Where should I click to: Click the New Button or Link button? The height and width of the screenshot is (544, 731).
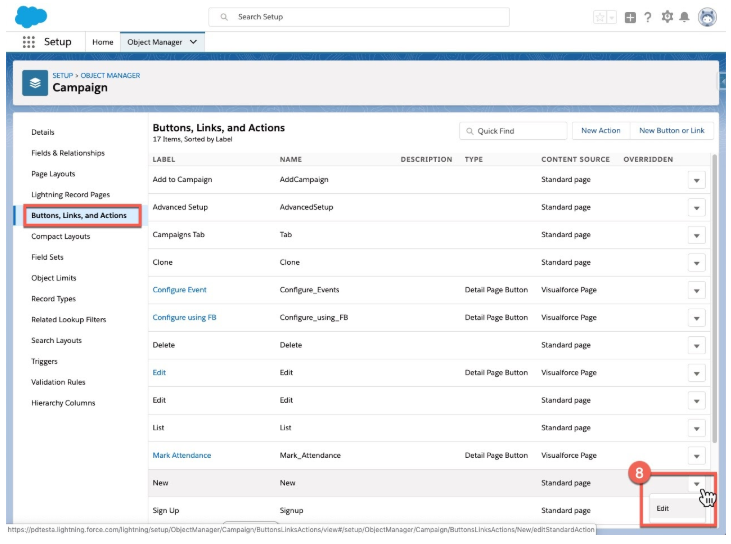[671, 131]
